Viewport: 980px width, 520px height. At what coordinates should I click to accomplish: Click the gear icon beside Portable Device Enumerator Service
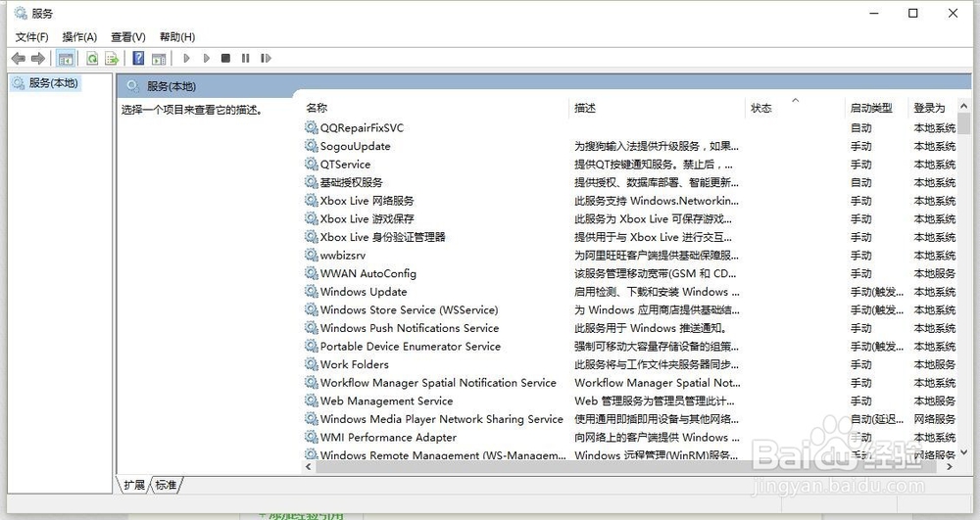[312, 346]
